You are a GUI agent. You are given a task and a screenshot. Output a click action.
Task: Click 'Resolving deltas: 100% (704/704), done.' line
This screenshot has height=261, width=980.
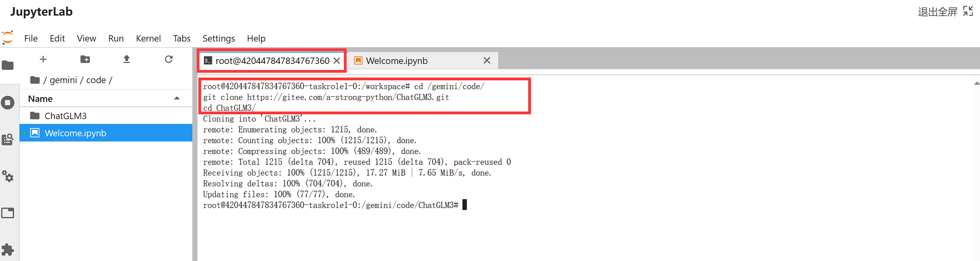click(x=287, y=183)
